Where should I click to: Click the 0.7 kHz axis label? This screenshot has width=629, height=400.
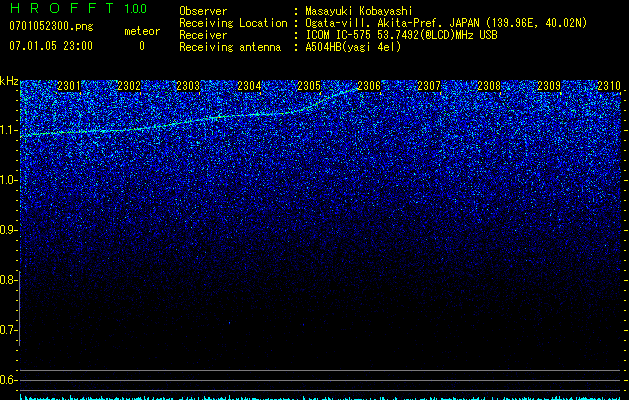click(x=8, y=330)
